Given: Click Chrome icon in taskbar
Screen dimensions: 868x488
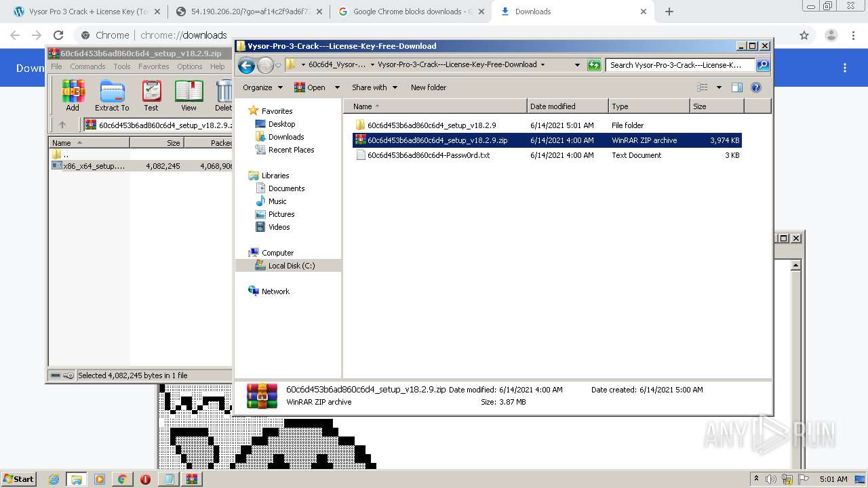Looking at the screenshot, I should coord(122,479).
